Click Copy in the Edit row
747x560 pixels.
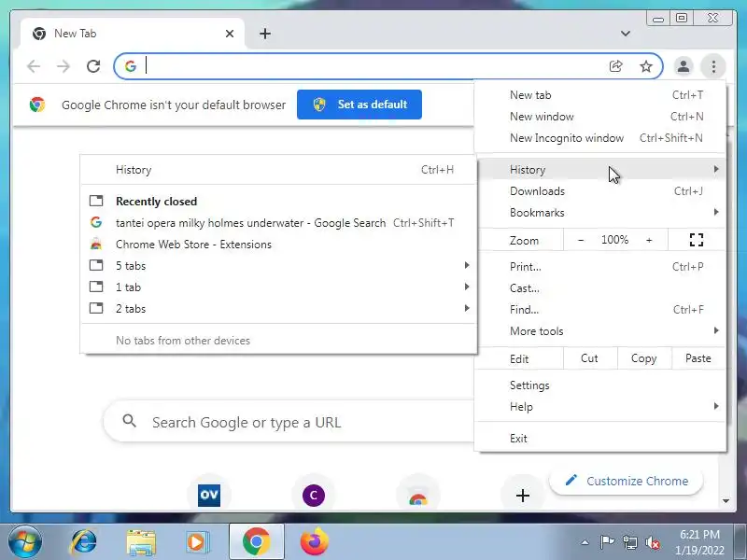(644, 358)
